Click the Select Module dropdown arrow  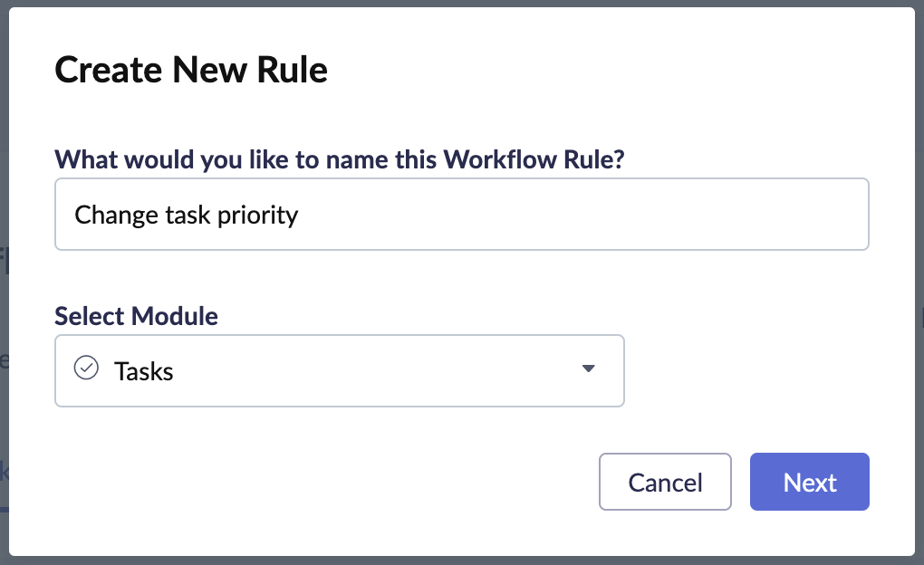[588, 369]
